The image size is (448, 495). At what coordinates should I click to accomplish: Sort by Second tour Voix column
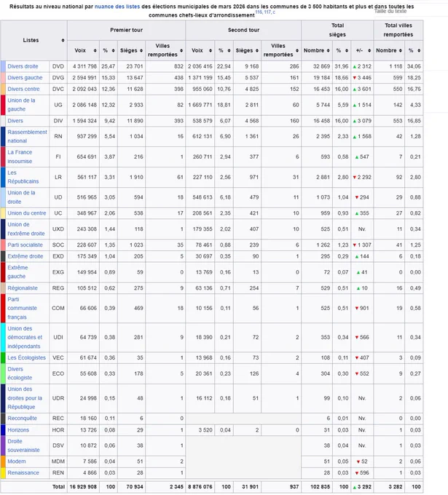(211, 50)
